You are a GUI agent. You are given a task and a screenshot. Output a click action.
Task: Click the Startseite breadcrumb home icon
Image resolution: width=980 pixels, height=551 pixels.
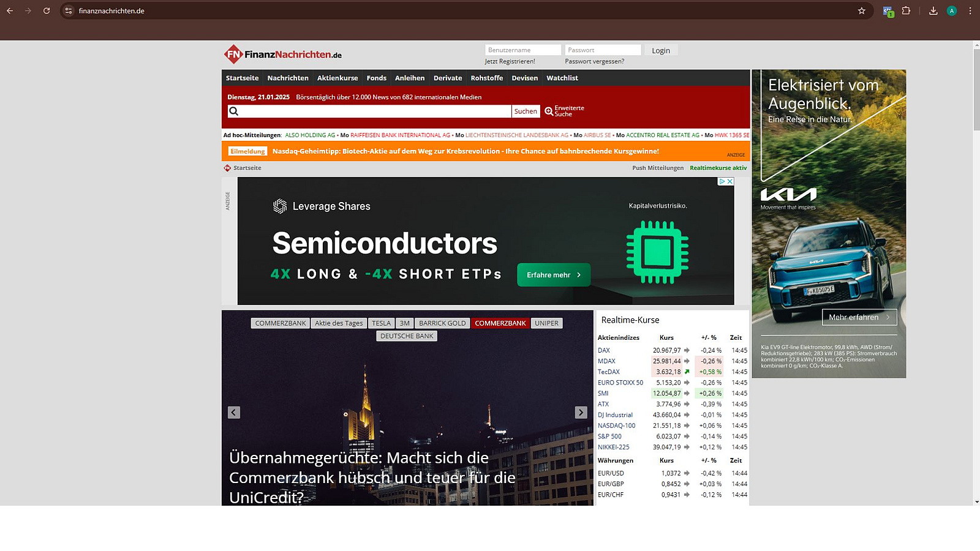(227, 168)
